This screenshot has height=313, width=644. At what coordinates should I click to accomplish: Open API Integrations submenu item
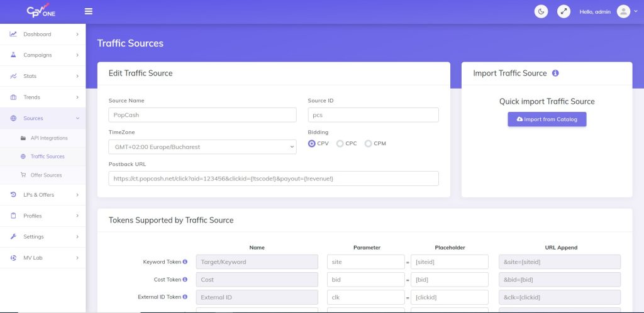click(43, 138)
